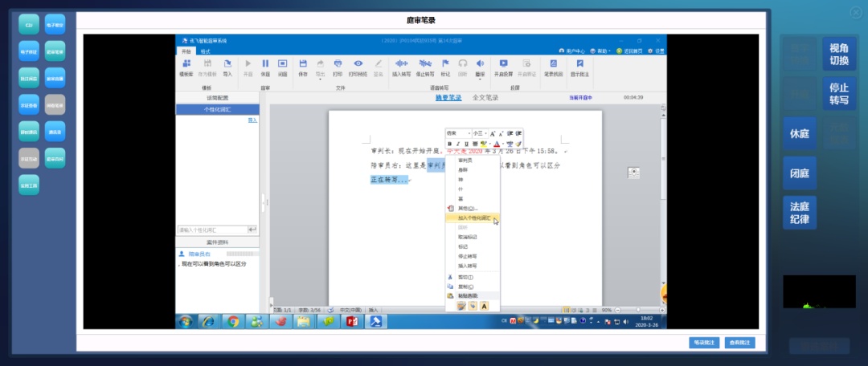Click 返回首页 in the title area

pos(629,51)
